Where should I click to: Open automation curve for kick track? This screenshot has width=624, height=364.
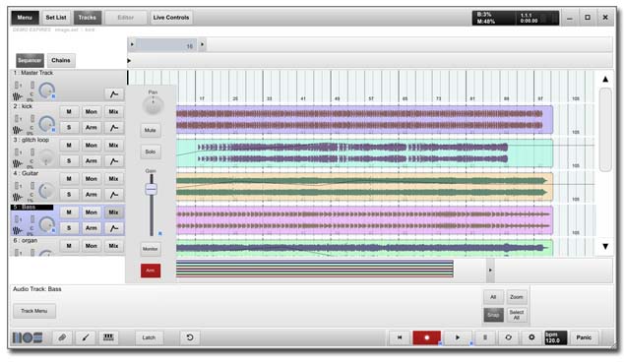(x=114, y=128)
